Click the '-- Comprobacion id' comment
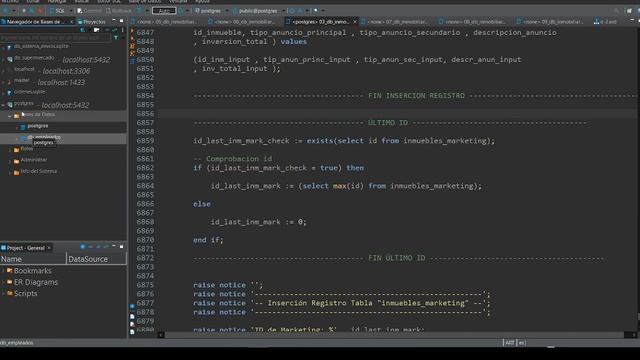Image resolution: width=640 pixels, height=360 pixels. (233, 159)
